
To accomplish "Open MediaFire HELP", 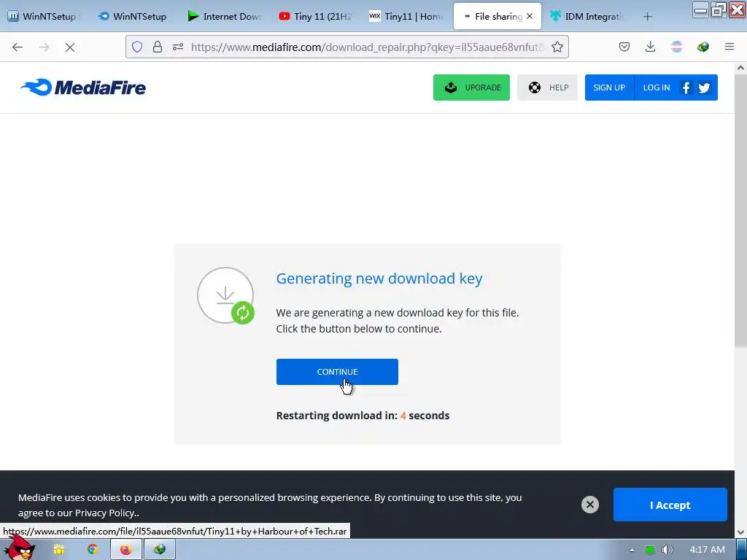I will pyautogui.click(x=547, y=87).
